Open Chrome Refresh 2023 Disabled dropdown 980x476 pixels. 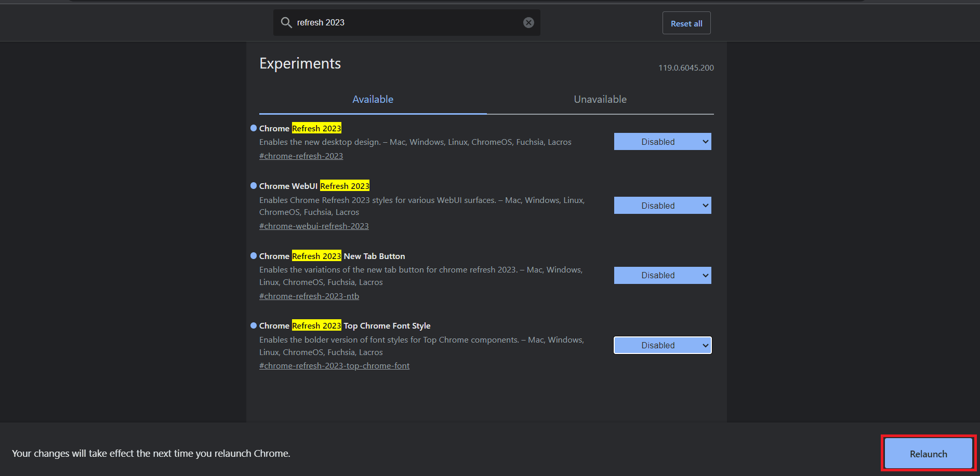point(663,142)
